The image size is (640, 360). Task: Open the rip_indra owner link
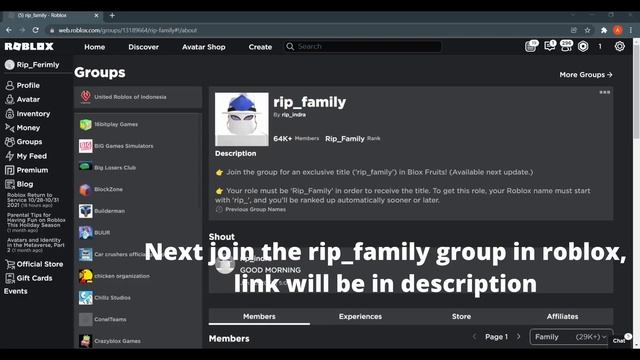point(293,115)
